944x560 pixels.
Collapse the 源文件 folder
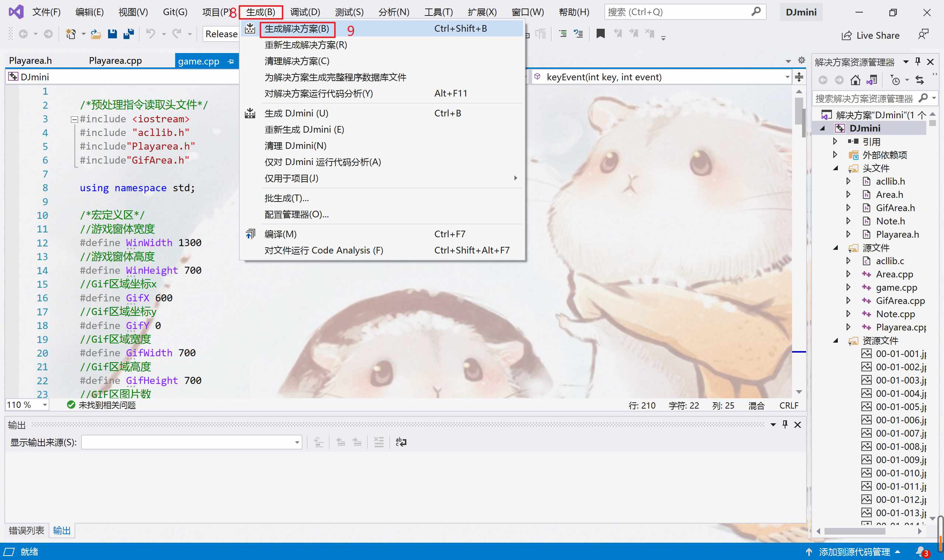coord(836,248)
